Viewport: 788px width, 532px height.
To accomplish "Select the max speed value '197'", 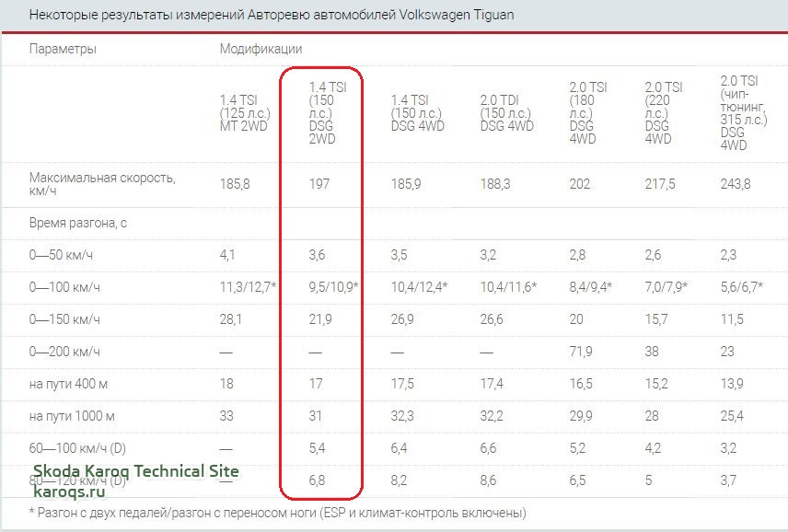I will (x=319, y=184).
